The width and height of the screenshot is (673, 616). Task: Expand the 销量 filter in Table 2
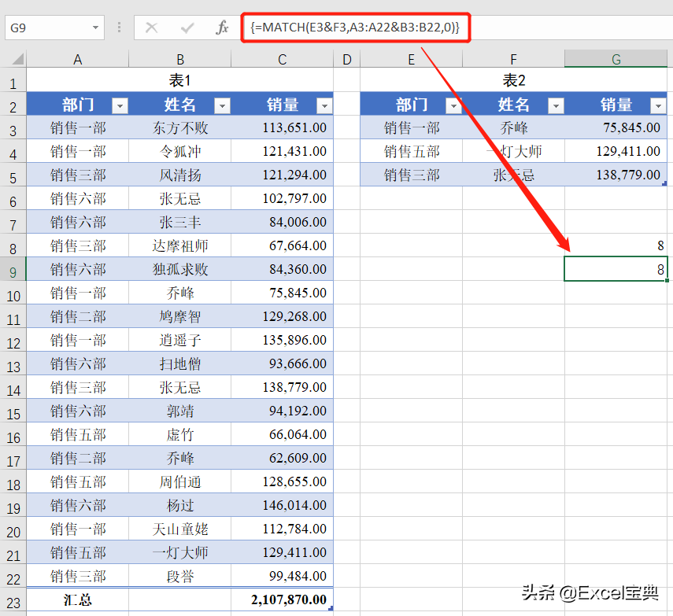tap(657, 106)
